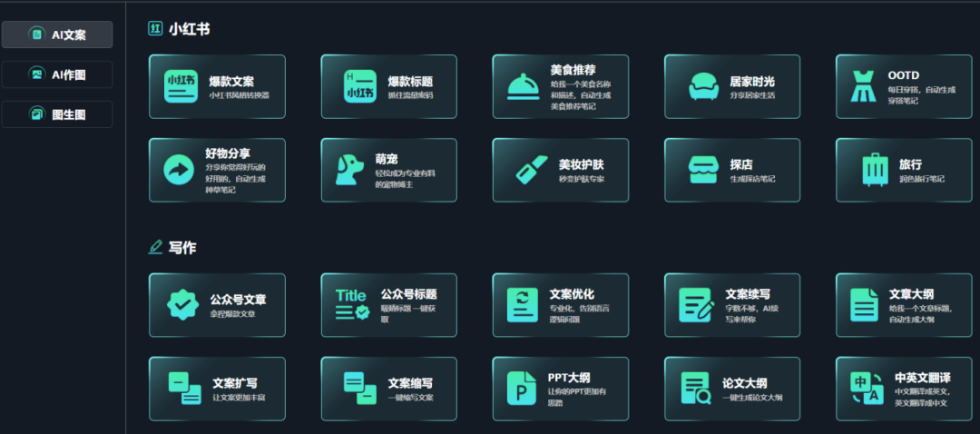Open the OOTD tool title
Image resolution: width=980 pixels, height=434 pixels.
pyautogui.click(x=904, y=75)
